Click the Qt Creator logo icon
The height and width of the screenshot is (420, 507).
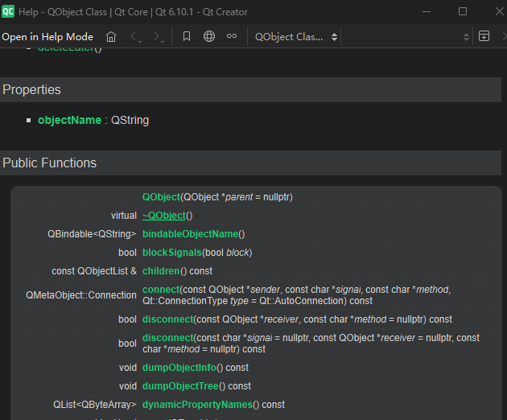pyautogui.click(x=8, y=11)
